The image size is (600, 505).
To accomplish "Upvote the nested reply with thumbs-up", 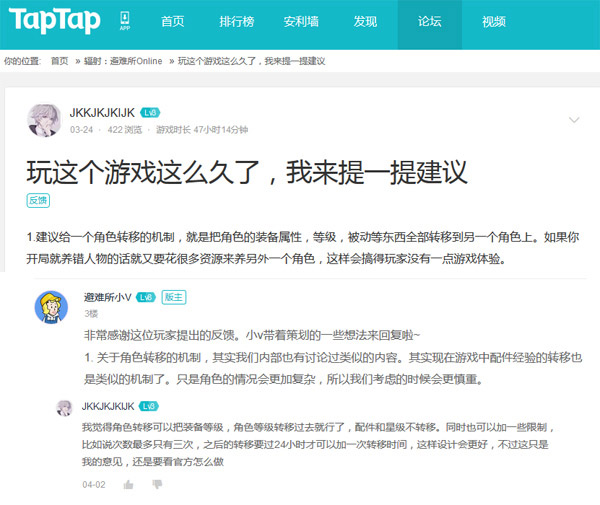I will point(128,484).
